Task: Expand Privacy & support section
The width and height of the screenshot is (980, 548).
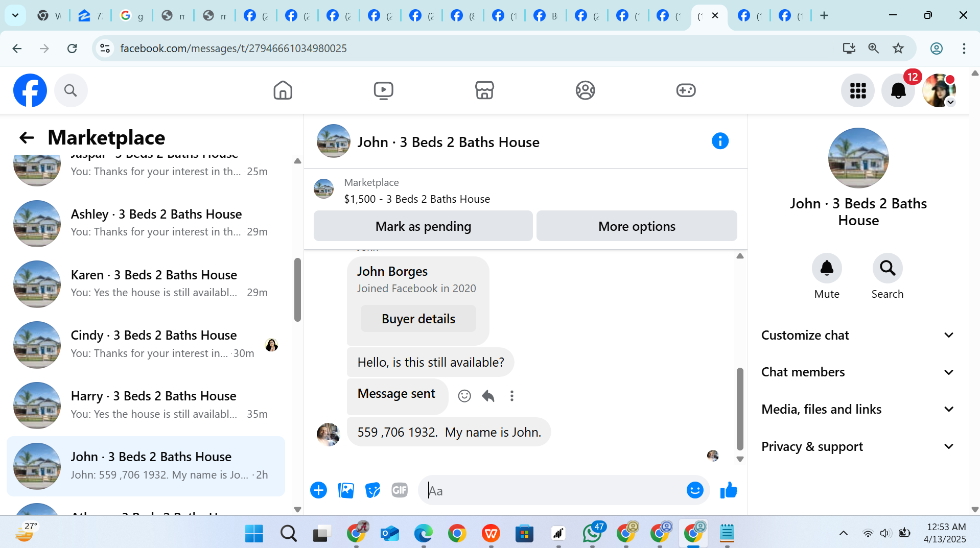Action: [858, 446]
